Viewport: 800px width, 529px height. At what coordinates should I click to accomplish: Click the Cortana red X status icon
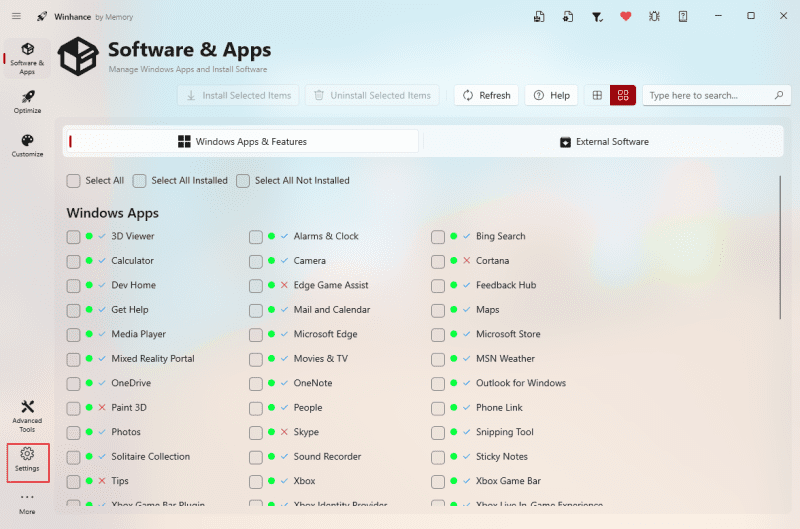466,261
